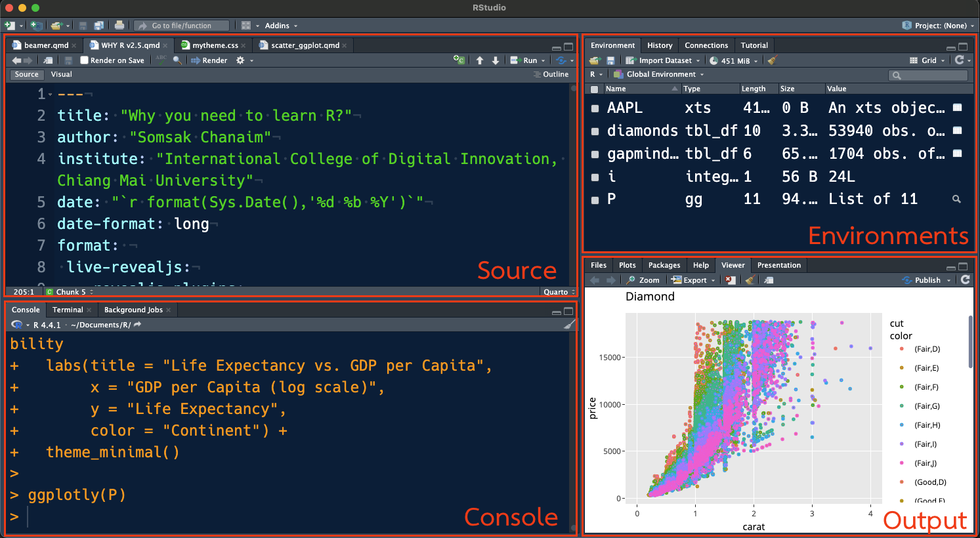Image resolution: width=980 pixels, height=538 pixels.
Task: Inspect P object with magnifier icon
Action: 956,199
